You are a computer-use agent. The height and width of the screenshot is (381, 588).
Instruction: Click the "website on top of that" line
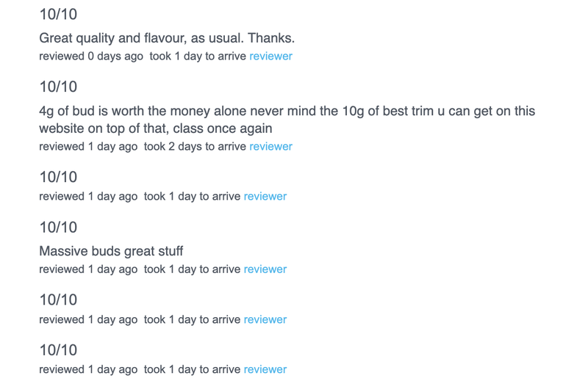click(x=156, y=128)
